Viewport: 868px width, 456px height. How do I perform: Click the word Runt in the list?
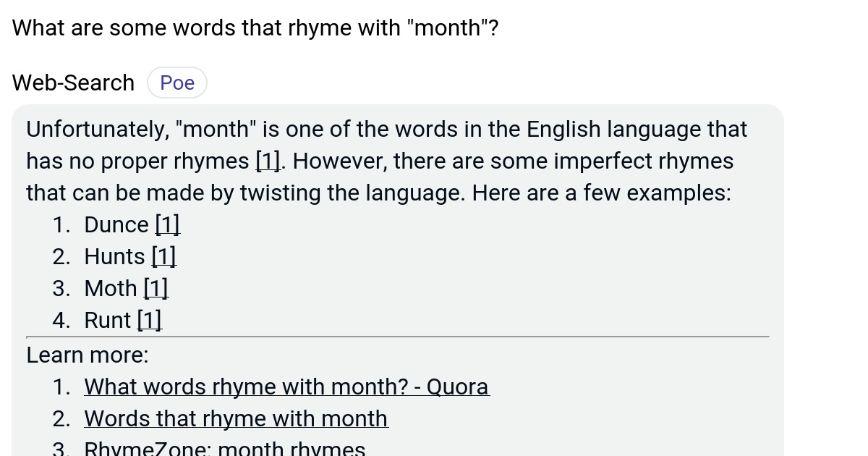coord(107,320)
